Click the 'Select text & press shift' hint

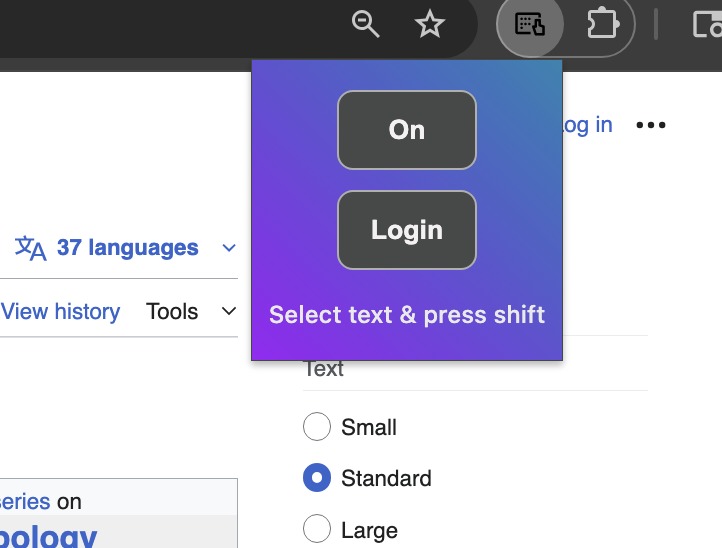pos(407,315)
